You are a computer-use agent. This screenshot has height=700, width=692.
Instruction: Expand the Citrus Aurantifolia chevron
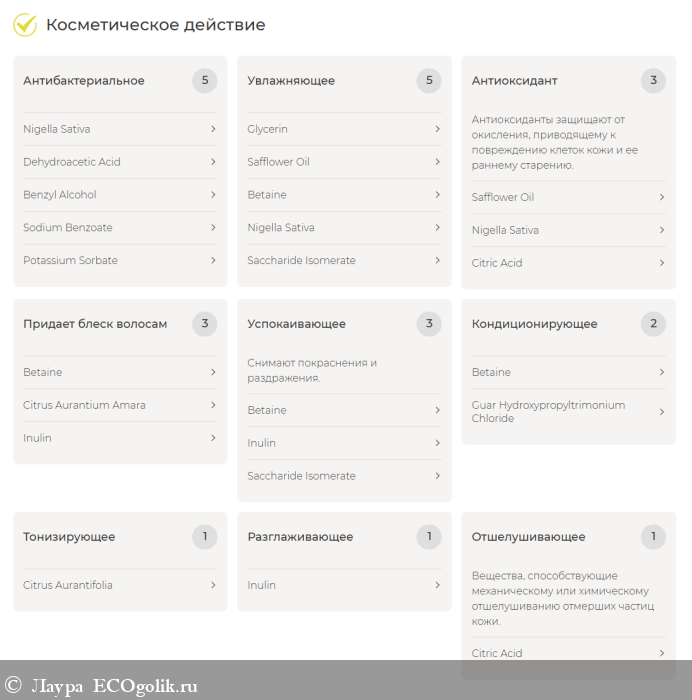pos(213,585)
